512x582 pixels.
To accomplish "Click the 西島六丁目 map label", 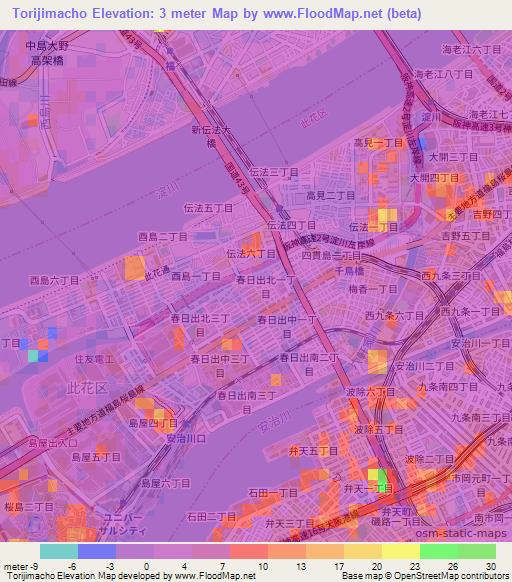I will point(54,281).
